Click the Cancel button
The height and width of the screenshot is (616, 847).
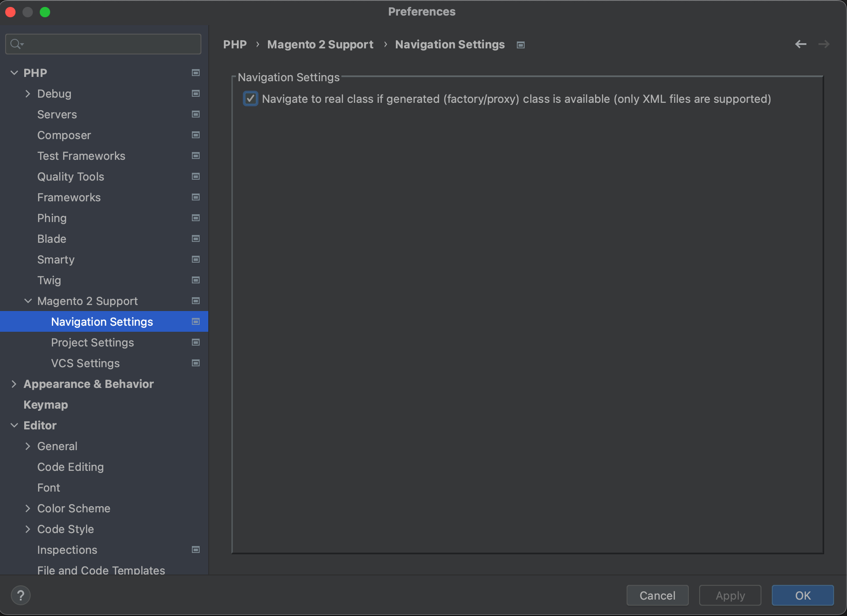(x=657, y=595)
